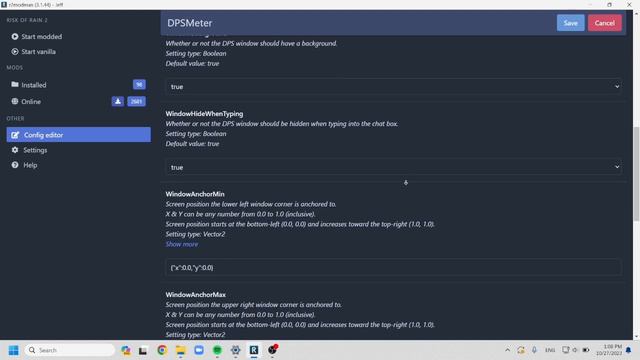Image resolution: width=640 pixels, height=360 pixels.
Task: Click the Start vanilla play icon
Action: click(15, 51)
